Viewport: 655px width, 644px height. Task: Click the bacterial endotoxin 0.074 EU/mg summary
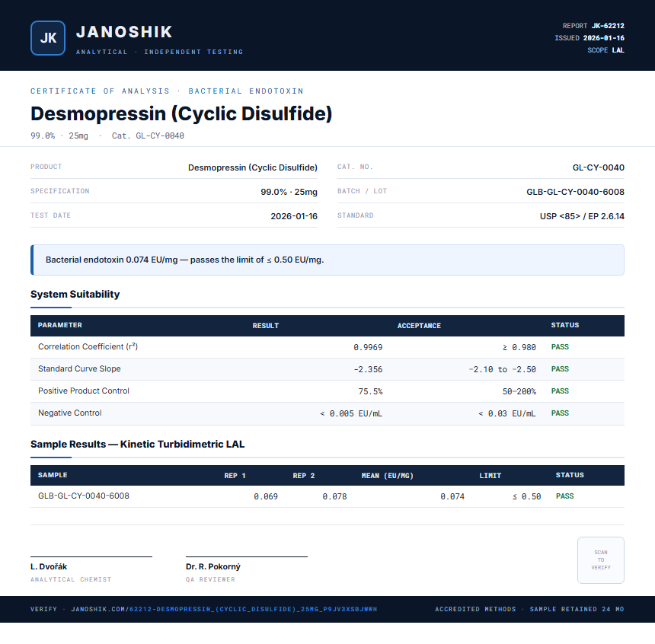(184, 260)
